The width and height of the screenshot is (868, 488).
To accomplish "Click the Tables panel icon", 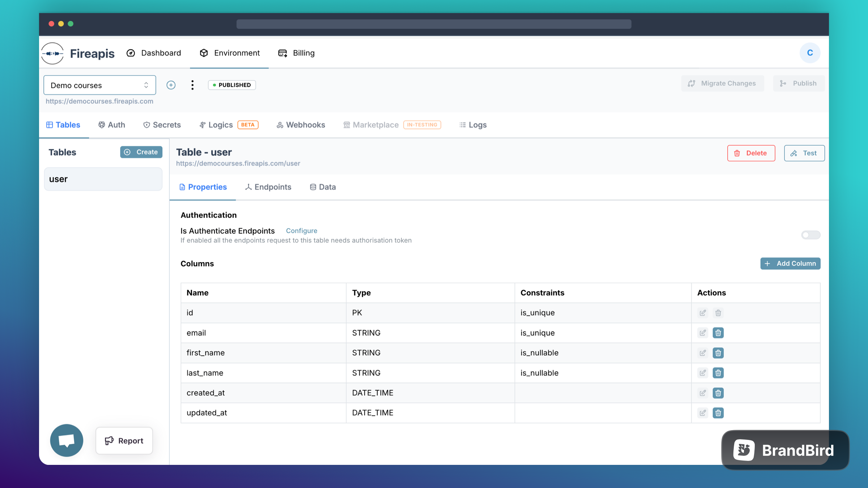I will [x=49, y=125].
